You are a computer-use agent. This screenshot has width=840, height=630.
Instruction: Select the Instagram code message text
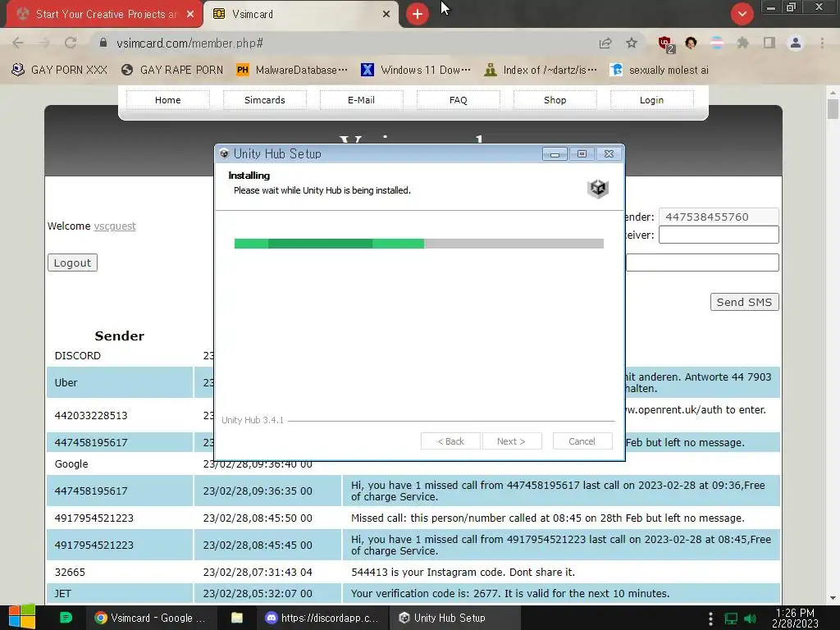click(x=463, y=572)
